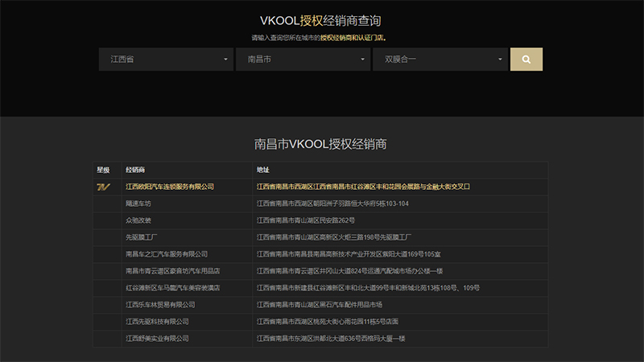The width and height of the screenshot is (644, 362).
Task: Click the V star-rating badge icon
Action: pos(103,187)
